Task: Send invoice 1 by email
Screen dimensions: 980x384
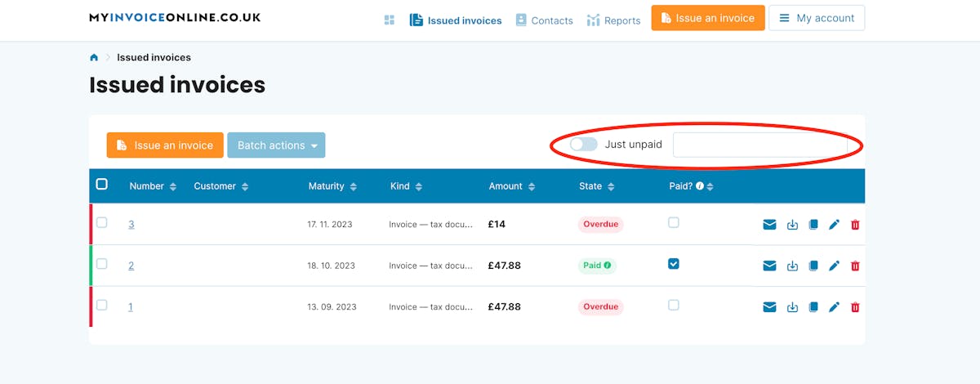Action: [x=769, y=307]
